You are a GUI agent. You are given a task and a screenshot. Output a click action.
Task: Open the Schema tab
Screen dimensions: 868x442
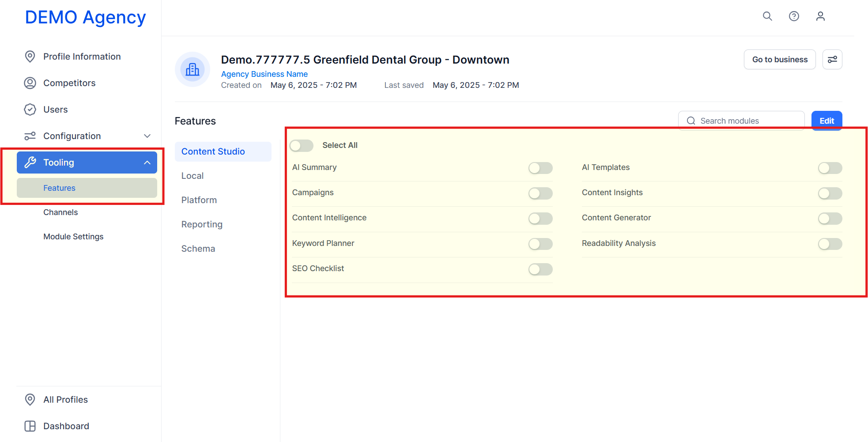(x=223, y=249)
